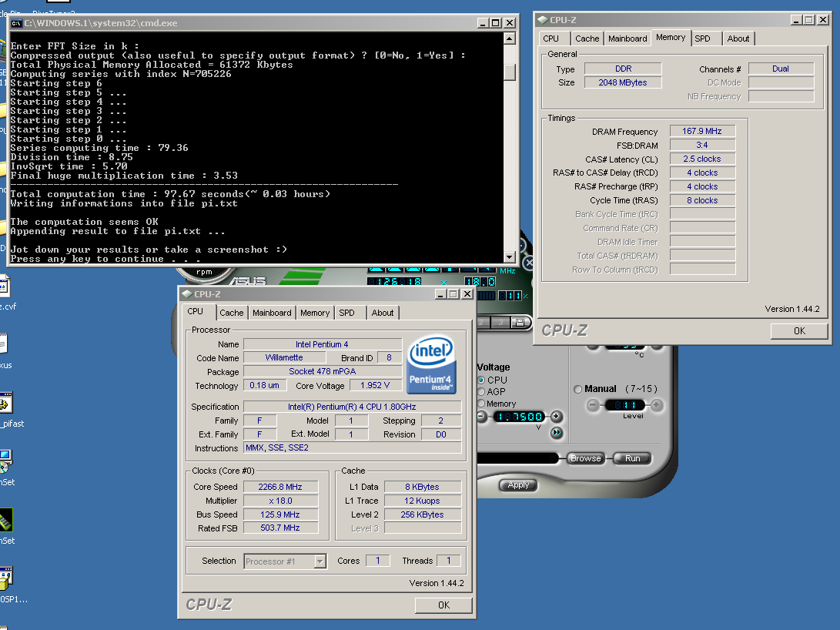Click the cmd window scrollbar thumb
Screen dimensions: 840x630
tap(510, 72)
